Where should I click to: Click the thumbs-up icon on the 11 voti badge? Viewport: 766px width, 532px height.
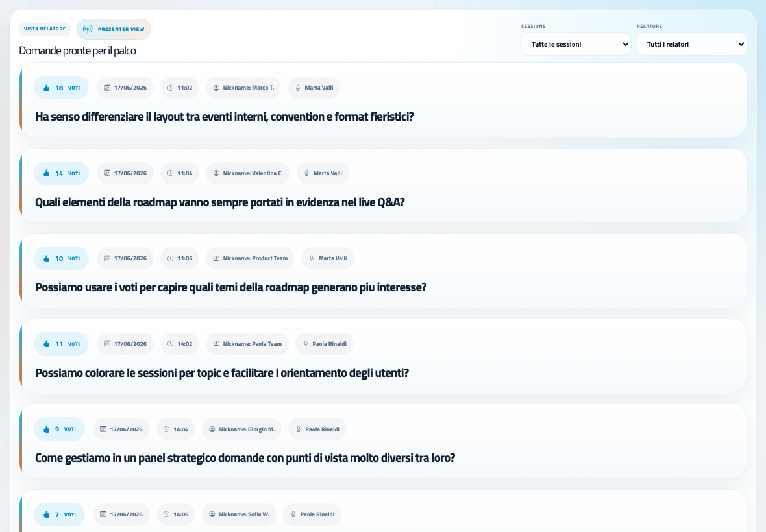[x=46, y=344]
